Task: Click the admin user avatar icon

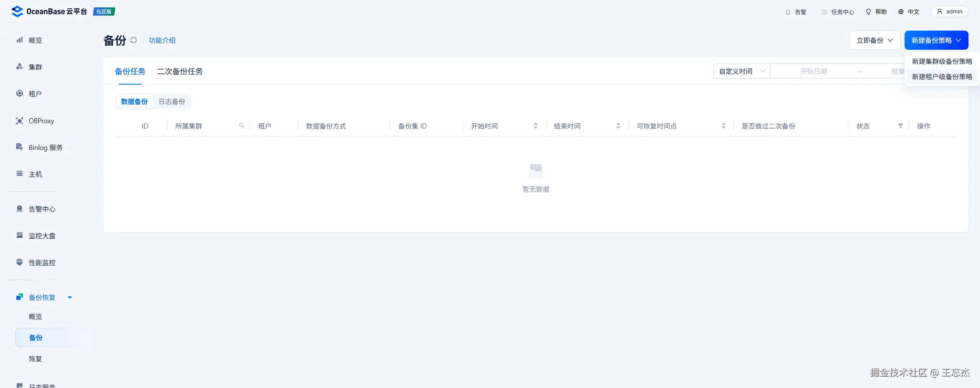Action: point(939,11)
